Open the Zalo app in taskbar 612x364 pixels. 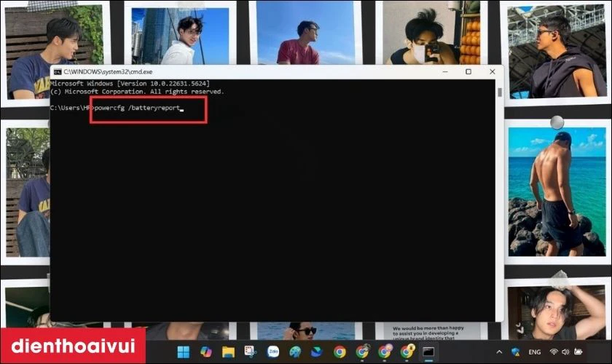(x=273, y=352)
